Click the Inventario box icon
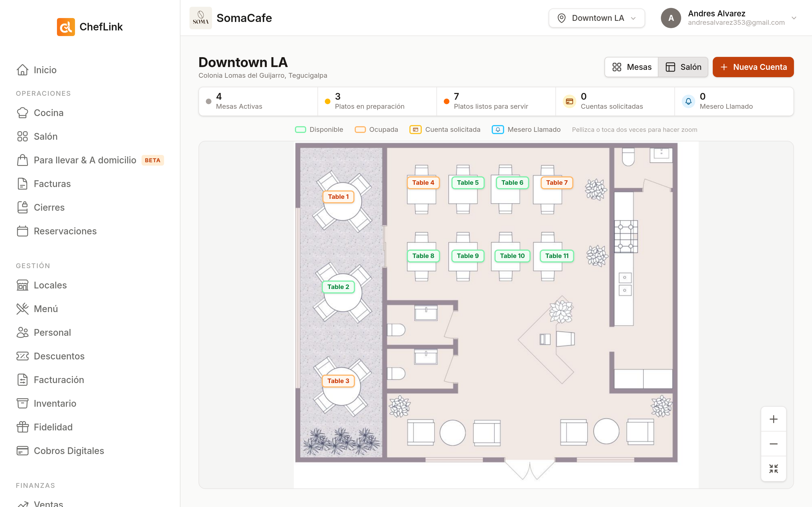The width and height of the screenshot is (812, 507). 23,403
